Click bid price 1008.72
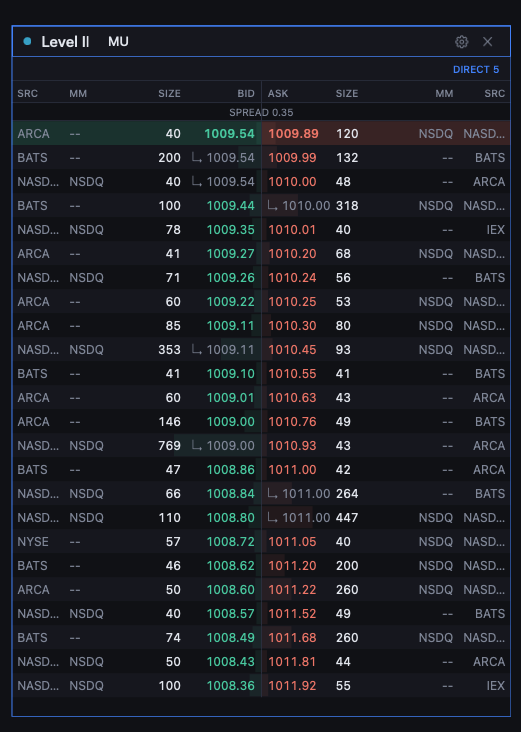 coord(231,542)
